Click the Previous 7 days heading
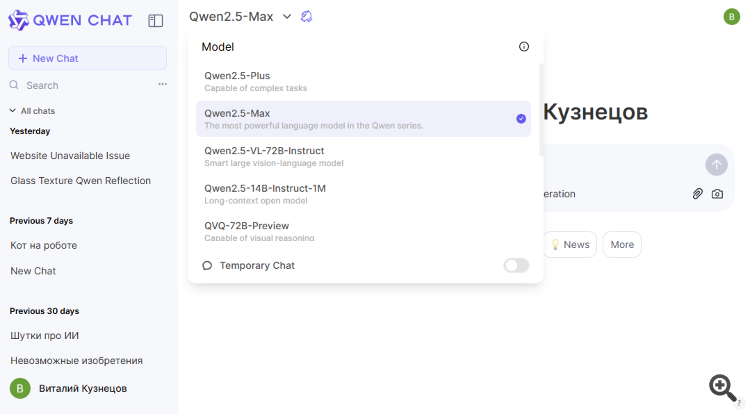The width and height of the screenshot is (750, 414). [41, 221]
